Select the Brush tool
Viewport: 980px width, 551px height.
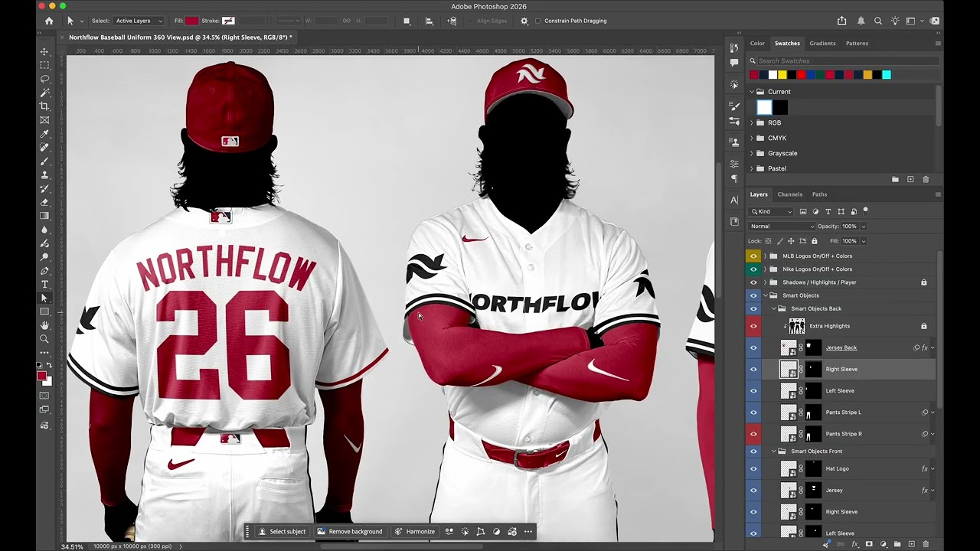pos(44,161)
